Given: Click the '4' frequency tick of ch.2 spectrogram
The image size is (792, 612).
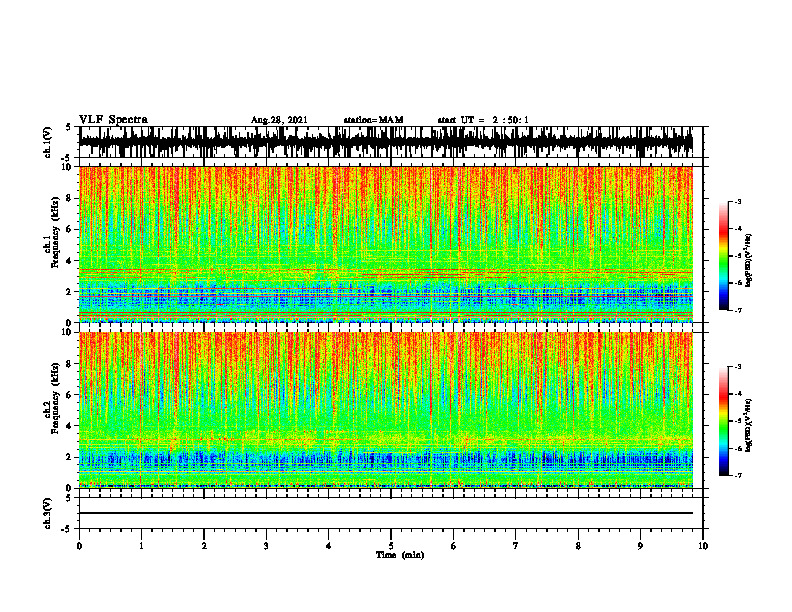Looking at the screenshot, I should pos(71,426).
